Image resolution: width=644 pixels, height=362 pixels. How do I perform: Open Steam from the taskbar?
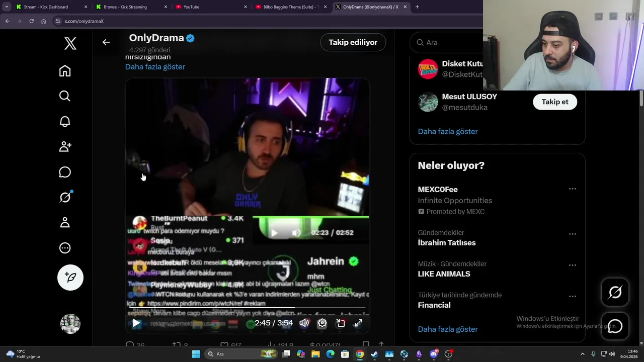point(374,354)
